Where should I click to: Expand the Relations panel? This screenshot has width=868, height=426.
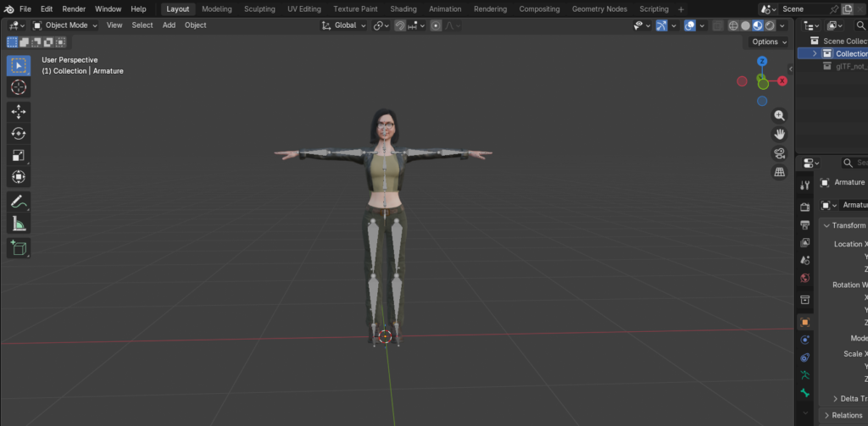click(x=843, y=415)
